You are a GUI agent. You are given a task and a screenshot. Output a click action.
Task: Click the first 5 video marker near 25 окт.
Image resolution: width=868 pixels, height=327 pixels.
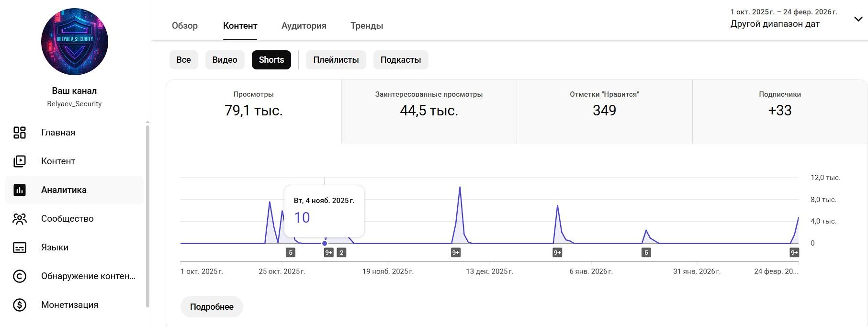[291, 252]
